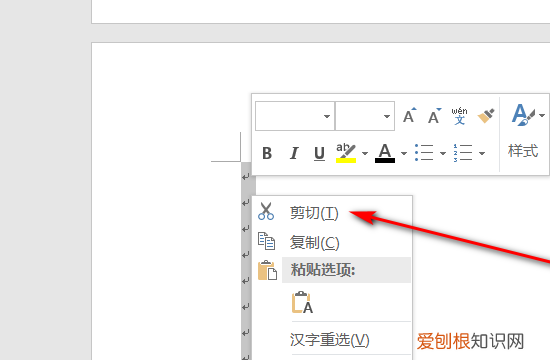Click the scissors cut icon
The width and height of the screenshot is (550, 360).
click(x=266, y=211)
